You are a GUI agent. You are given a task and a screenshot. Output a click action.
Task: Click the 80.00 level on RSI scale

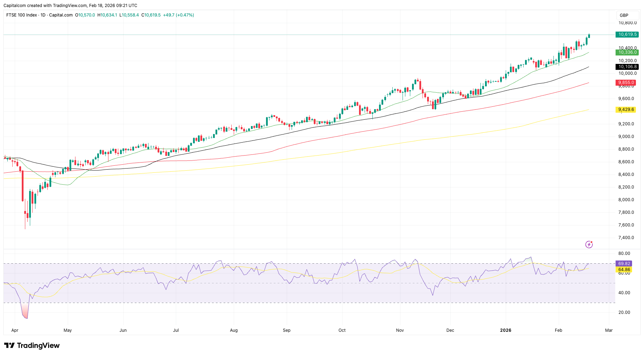pyautogui.click(x=624, y=253)
